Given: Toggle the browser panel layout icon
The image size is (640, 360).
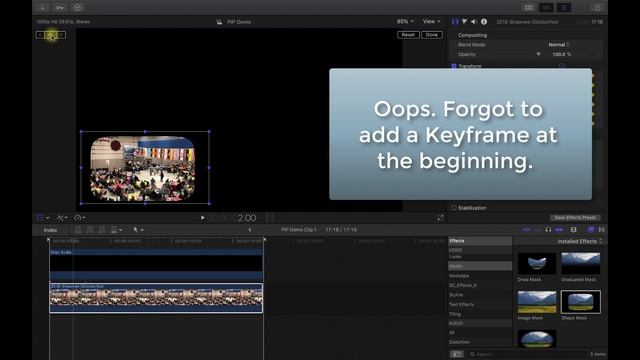Looking at the screenshot, I should click(x=529, y=7).
